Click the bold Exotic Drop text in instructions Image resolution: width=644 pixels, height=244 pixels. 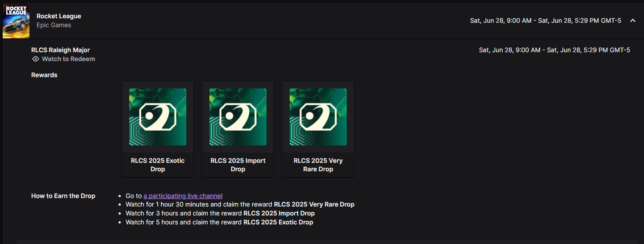(278, 222)
